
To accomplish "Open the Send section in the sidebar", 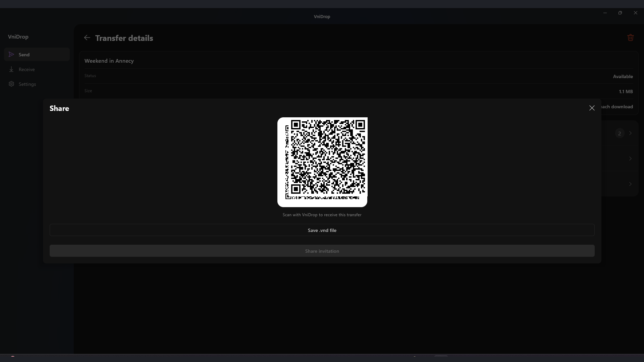I will (37, 54).
